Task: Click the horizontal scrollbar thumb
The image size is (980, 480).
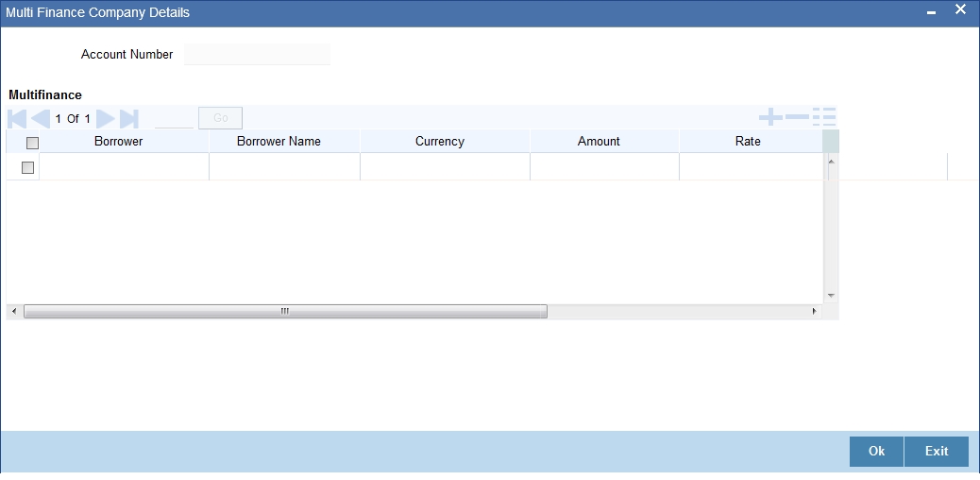Action: [286, 311]
